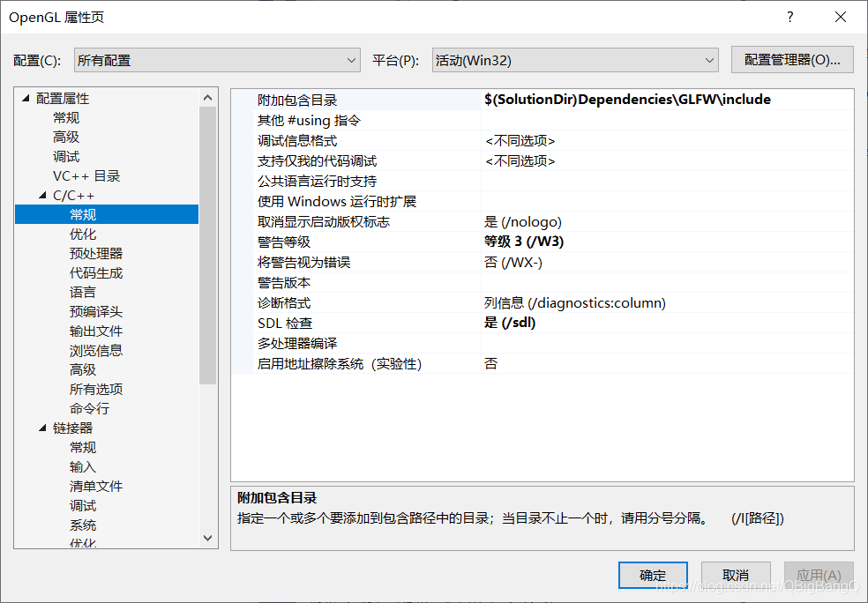
Task: Select highlighted 常规 under C/C++
Action: pyautogui.click(x=106, y=214)
